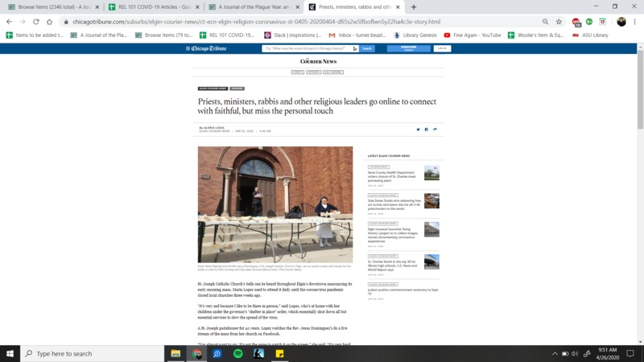Click the blue Search button
Screen dimensions: 644x362
coord(367,48)
